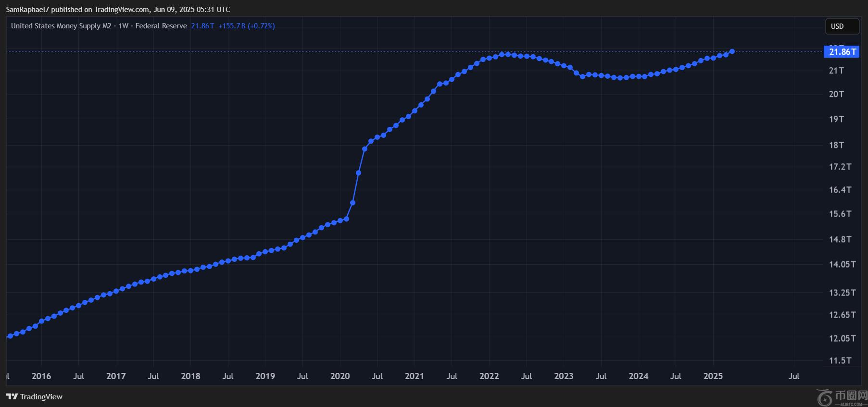This screenshot has height=407, width=868.
Task: Click the 18T level on price axis
Action: pyautogui.click(x=836, y=145)
